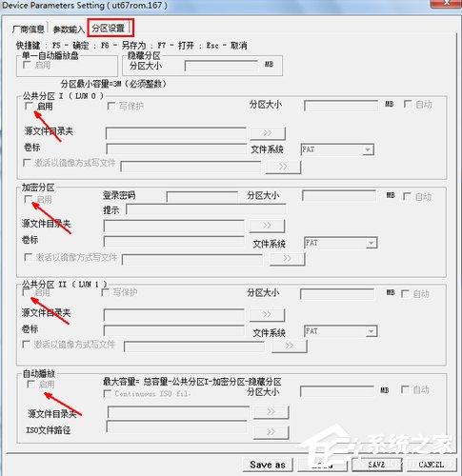
Task: Enable 公共分区 II (LUN 1) 启用 checkbox
Action: [x=27, y=291]
